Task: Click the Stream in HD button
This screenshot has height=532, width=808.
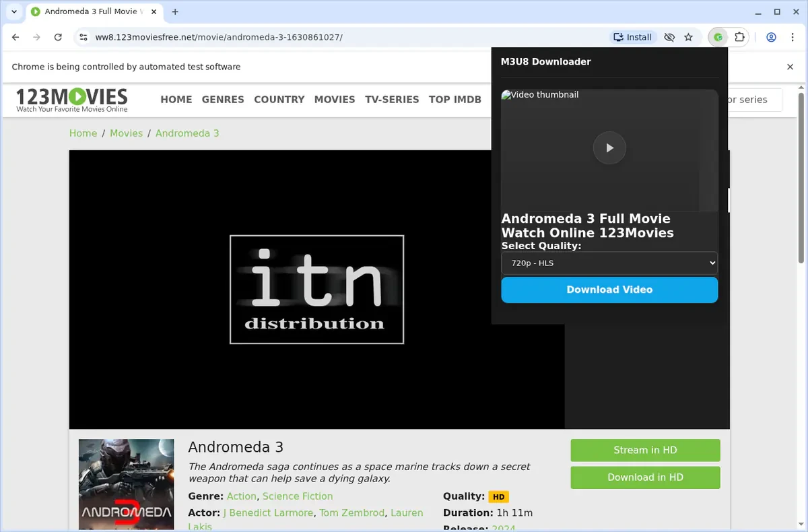Action: [645, 451]
